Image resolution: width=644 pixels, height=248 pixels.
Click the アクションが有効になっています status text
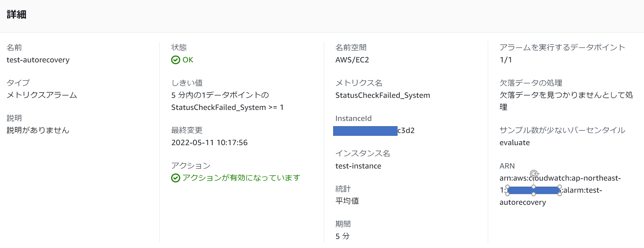pyautogui.click(x=241, y=178)
